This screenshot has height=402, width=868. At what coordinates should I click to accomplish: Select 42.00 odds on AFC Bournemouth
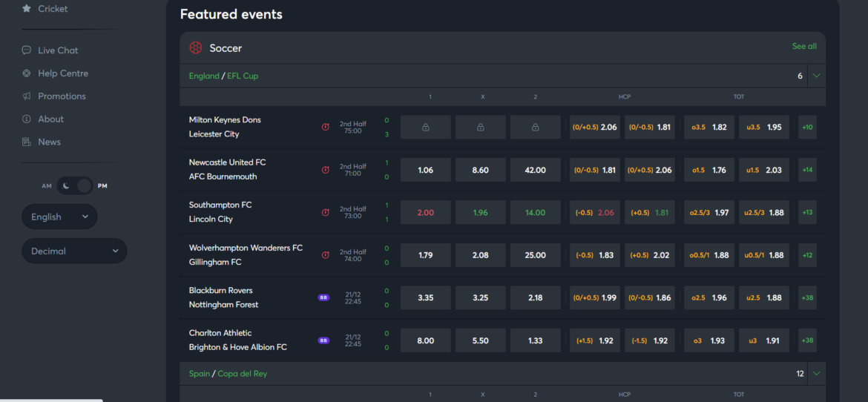tap(536, 170)
